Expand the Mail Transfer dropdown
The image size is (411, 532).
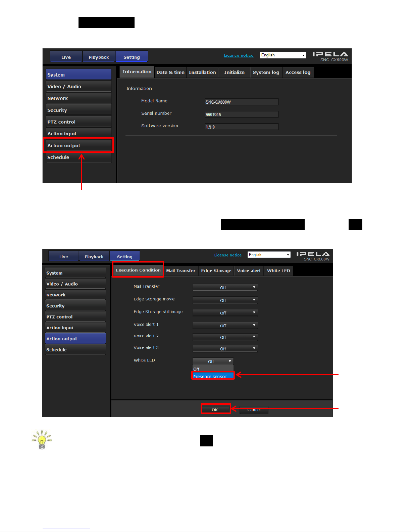pos(225,287)
